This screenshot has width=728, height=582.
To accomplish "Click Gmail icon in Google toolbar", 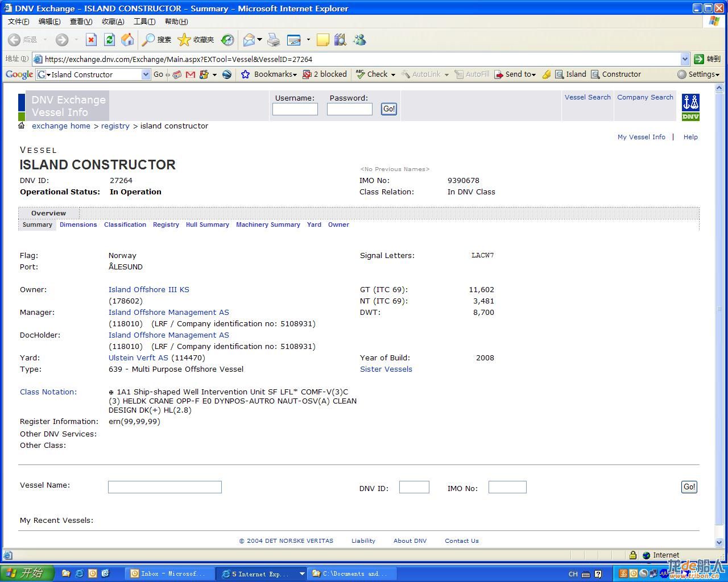I will [x=190, y=74].
